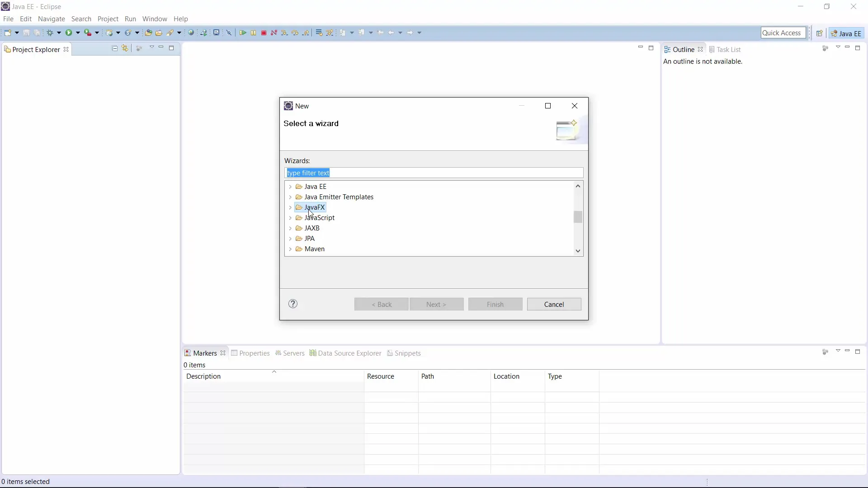Click the Run Last Tool coverage icon

[x=88, y=33]
